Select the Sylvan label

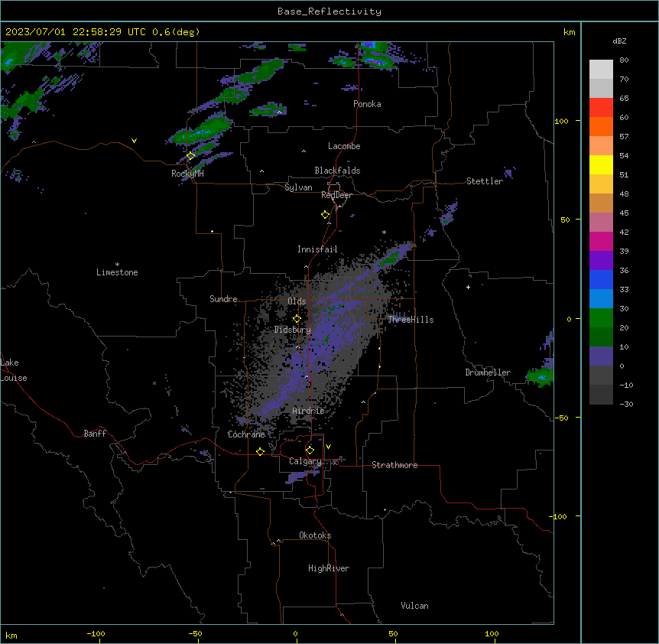pos(298,187)
